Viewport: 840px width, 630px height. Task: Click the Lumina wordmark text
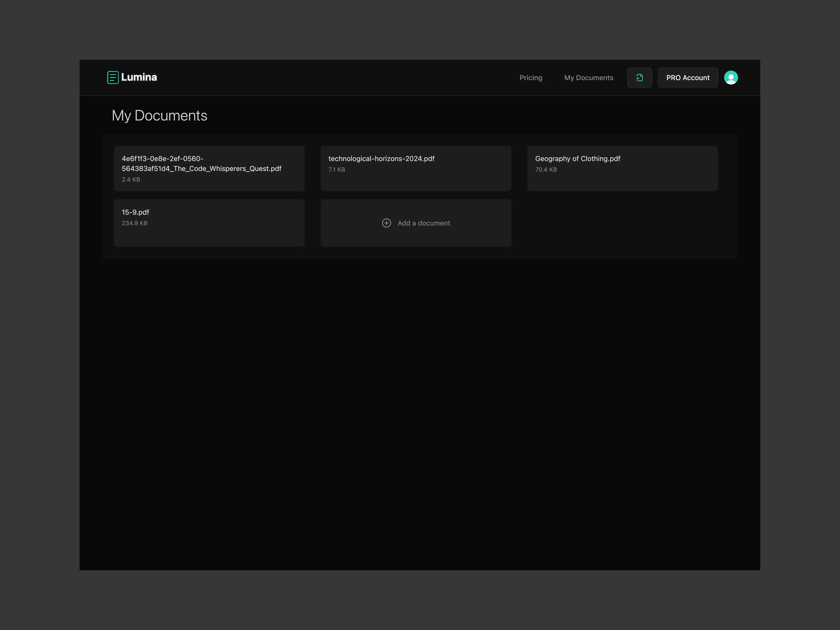(x=139, y=78)
